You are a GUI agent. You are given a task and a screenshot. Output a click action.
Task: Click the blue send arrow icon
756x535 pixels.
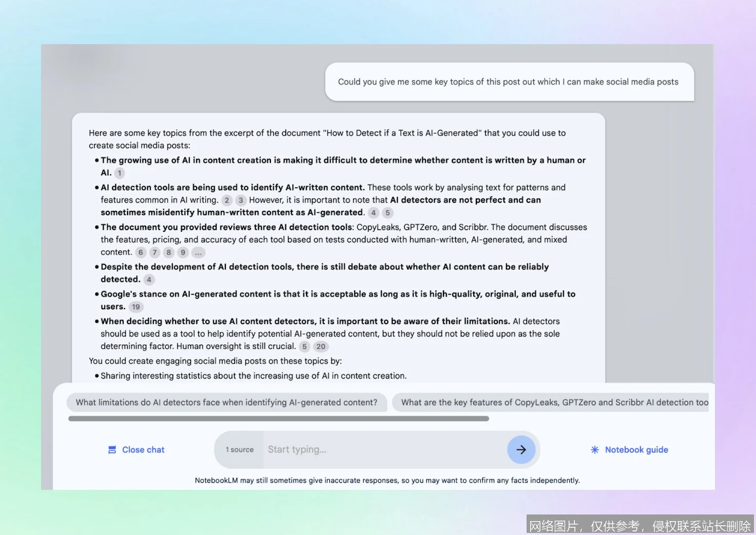(521, 449)
